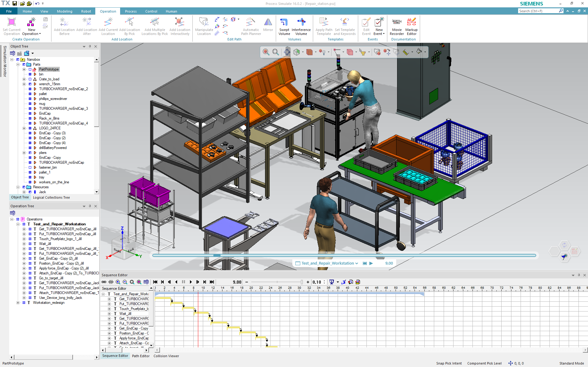588x367 pixels.
Task: Launch the Markup Editor
Action: coord(411,26)
